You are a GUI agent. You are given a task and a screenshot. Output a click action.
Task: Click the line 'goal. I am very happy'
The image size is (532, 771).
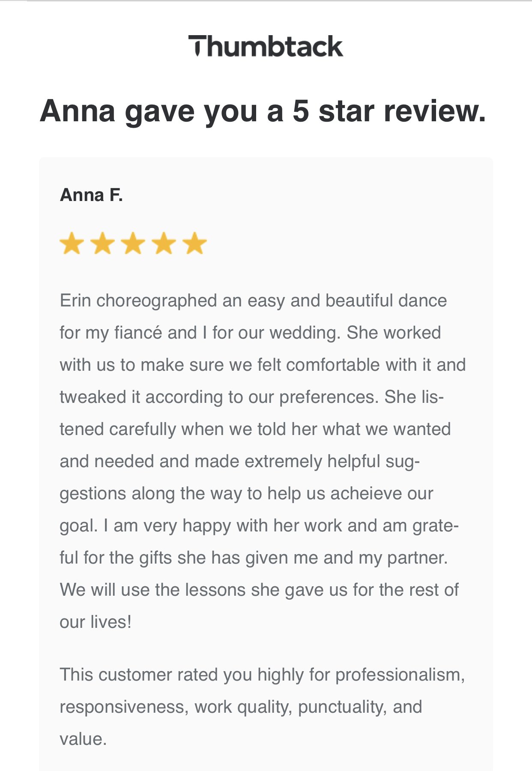tap(259, 526)
